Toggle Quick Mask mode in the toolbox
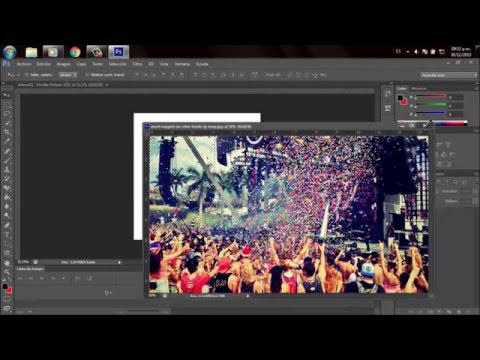 [7, 299]
